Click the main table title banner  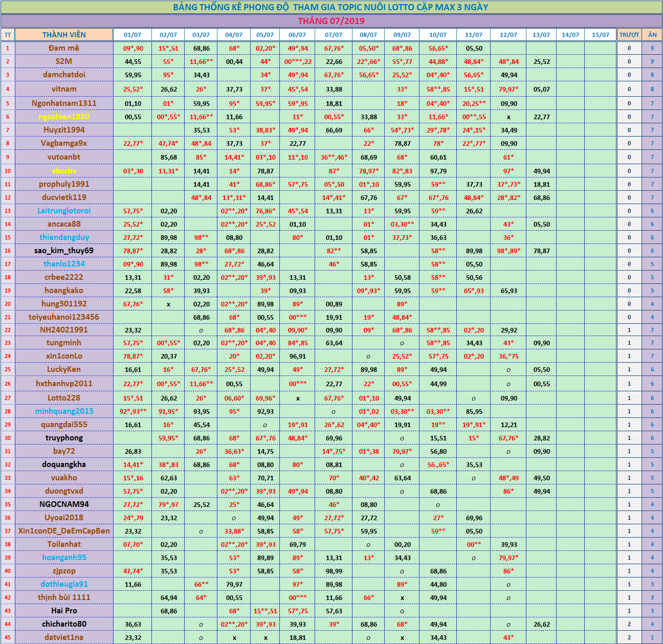tap(331, 7)
